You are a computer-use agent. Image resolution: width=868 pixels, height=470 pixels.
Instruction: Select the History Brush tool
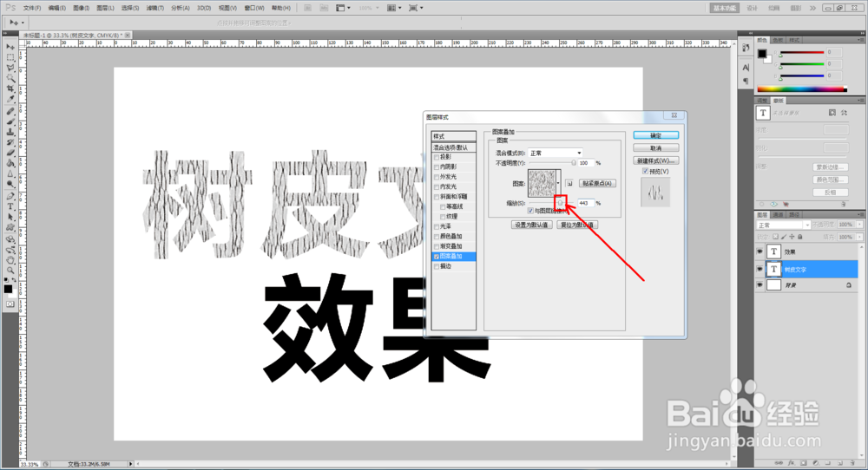click(x=10, y=143)
